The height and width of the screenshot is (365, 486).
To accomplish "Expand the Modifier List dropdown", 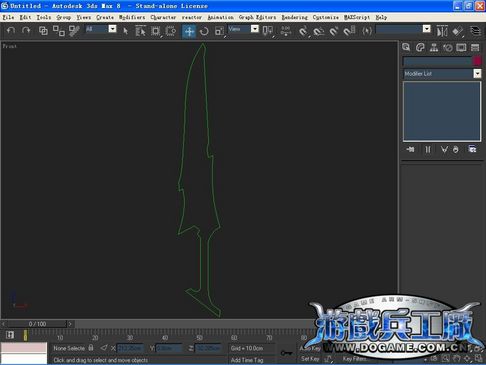I will click(477, 74).
